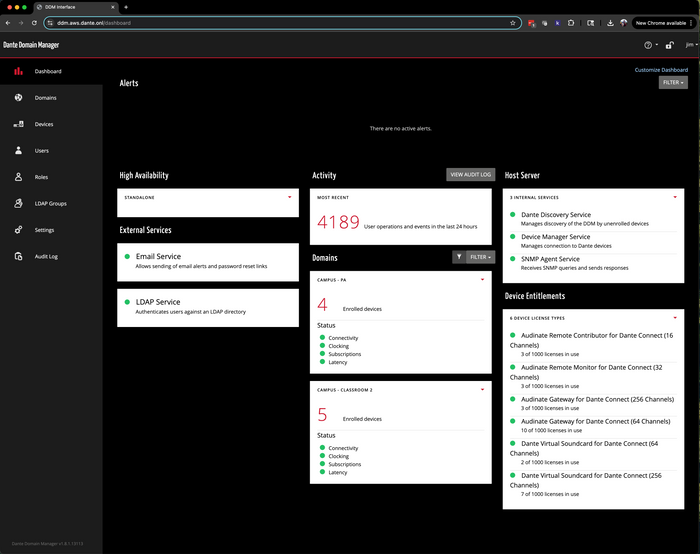Open the help question-mark icon
The image size is (700, 554).
pos(648,45)
